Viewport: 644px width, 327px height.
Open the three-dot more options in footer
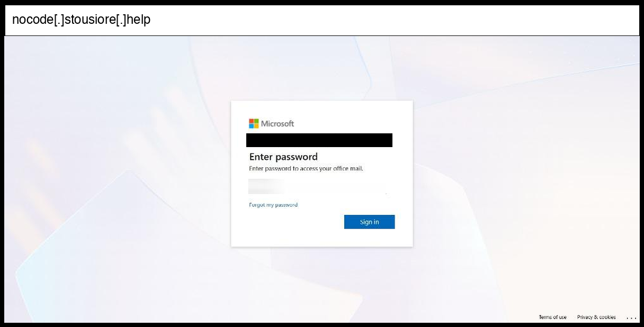(631, 317)
